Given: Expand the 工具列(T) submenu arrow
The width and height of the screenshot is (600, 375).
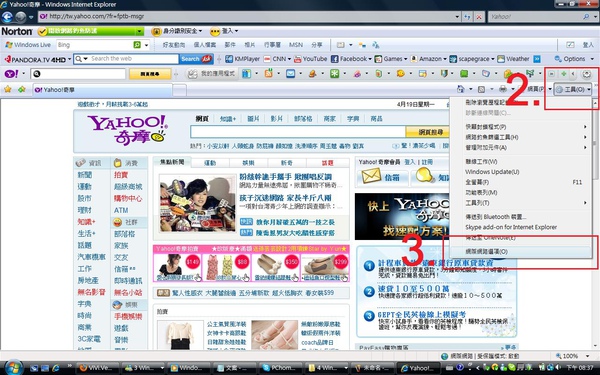Looking at the screenshot, I should (585, 203).
